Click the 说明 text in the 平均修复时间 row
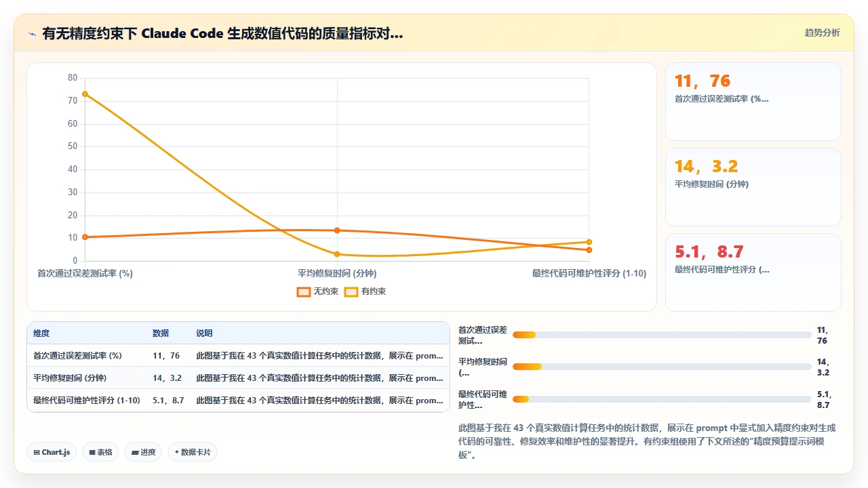The image size is (868, 488). click(319, 378)
